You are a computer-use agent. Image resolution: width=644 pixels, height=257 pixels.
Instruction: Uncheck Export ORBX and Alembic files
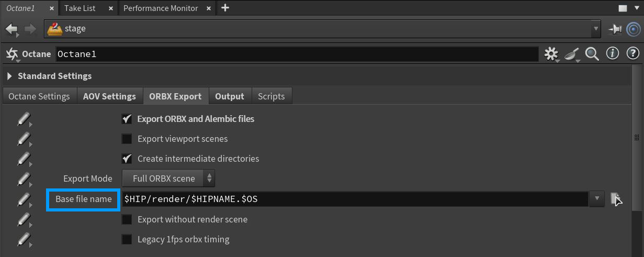(127, 119)
